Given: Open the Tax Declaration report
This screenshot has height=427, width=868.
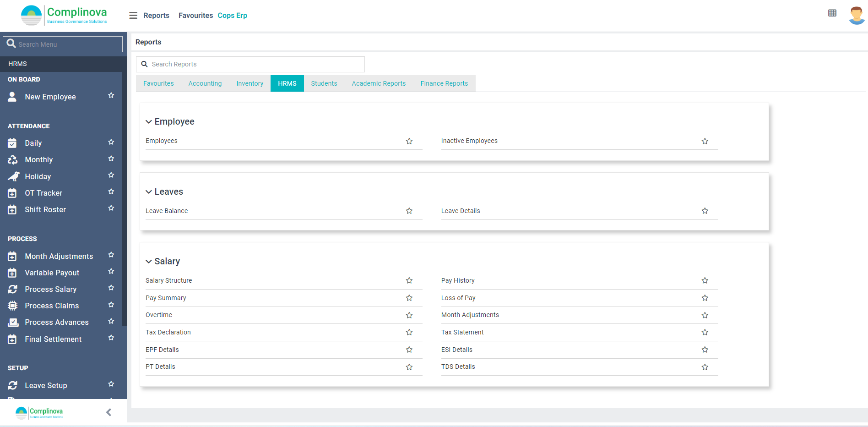Looking at the screenshot, I should tap(168, 332).
